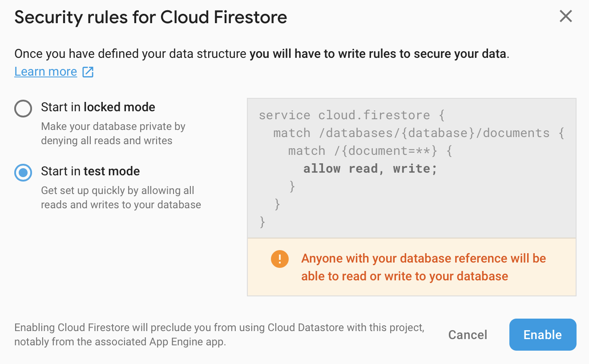Open the Learn more link
The width and height of the screenshot is (589, 364).
(x=45, y=71)
